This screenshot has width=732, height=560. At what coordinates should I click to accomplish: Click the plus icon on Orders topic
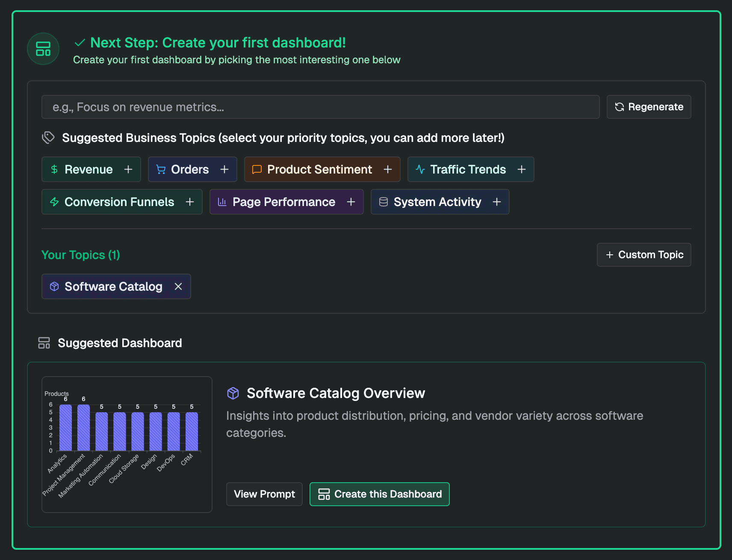[224, 169]
